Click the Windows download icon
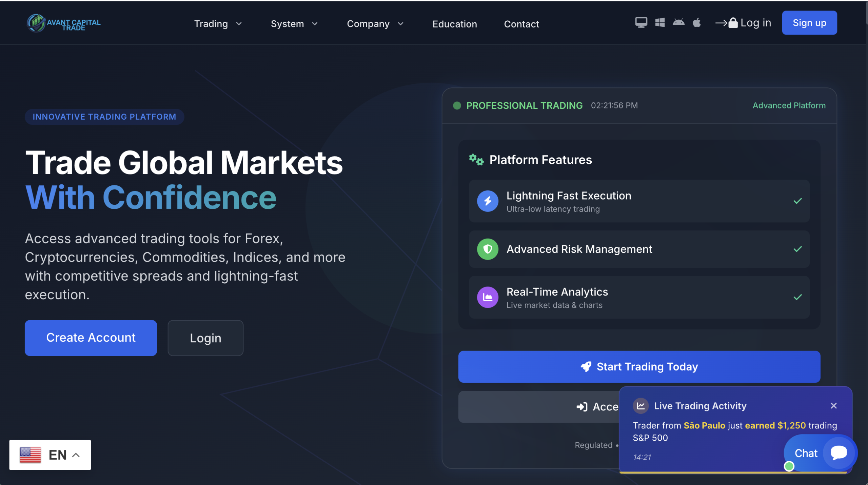This screenshot has width=868, height=485. click(660, 23)
